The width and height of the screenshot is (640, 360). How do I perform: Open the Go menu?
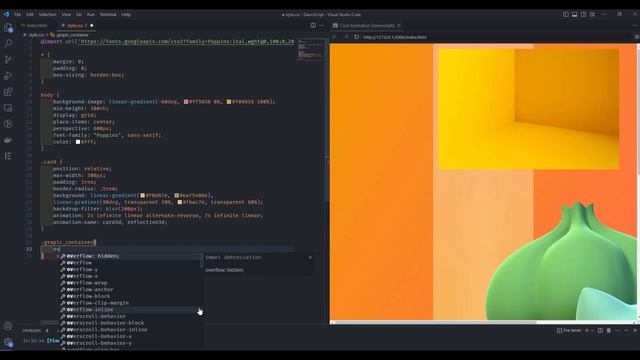pyautogui.click(x=79, y=14)
